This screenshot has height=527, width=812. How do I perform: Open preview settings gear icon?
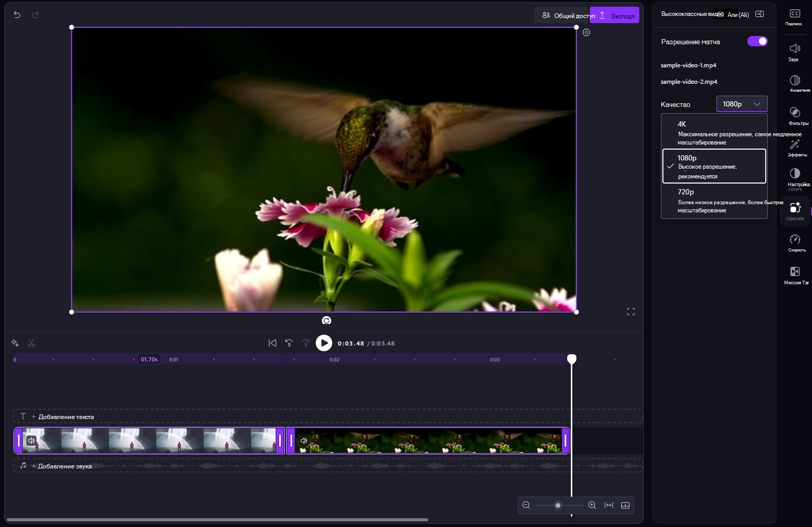click(586, 32)
